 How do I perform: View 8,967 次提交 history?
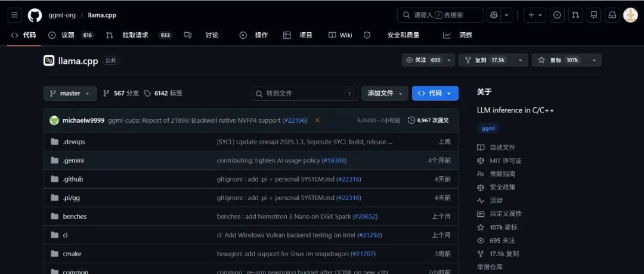point(428,120)
